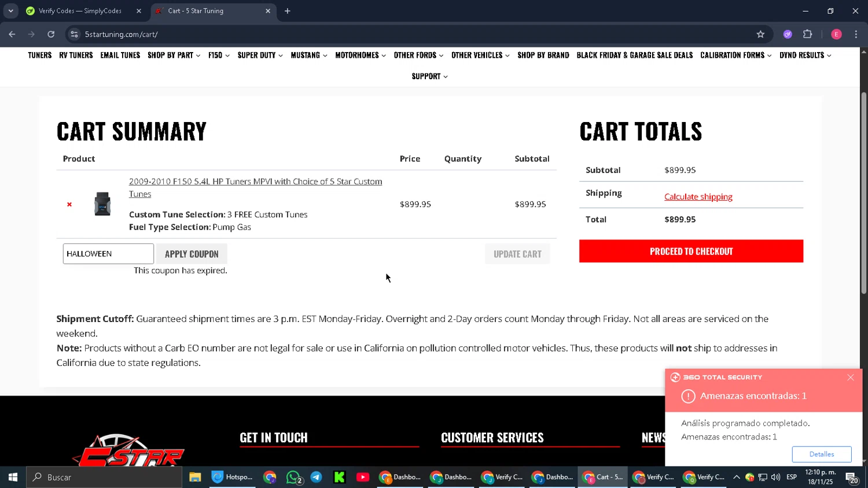Open File Explorer from taskbar

195,477
